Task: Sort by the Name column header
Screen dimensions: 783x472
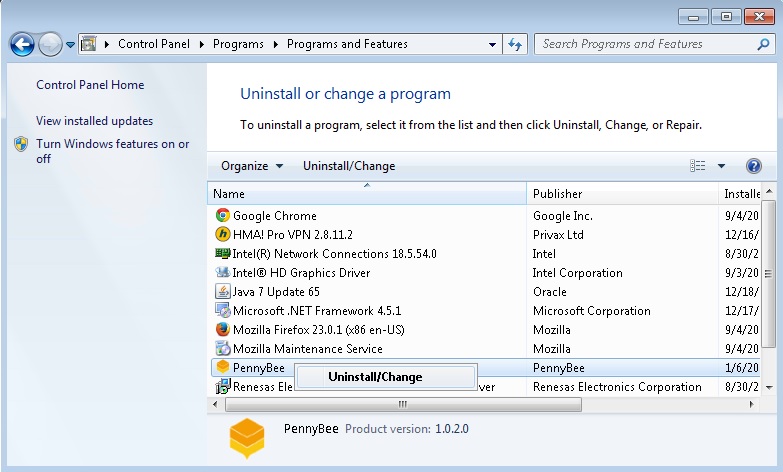Action: point(367,194)
